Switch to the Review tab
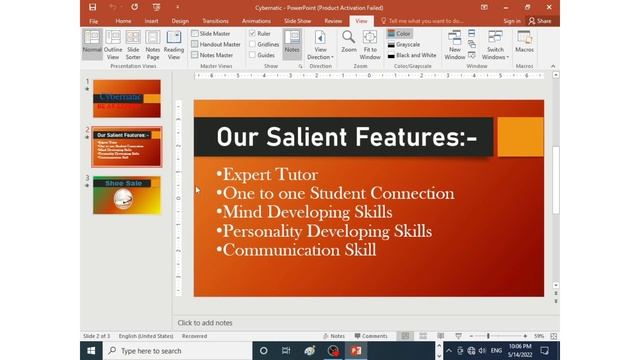Image resolution: width=640 pixels, height=360 pixels. point(333,21)
